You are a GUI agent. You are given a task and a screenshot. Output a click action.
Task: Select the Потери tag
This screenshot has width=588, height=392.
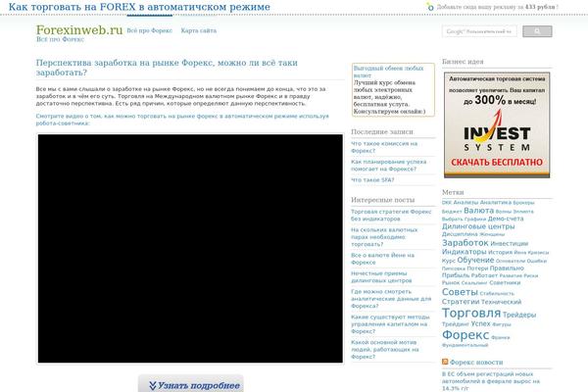point(477,269)
